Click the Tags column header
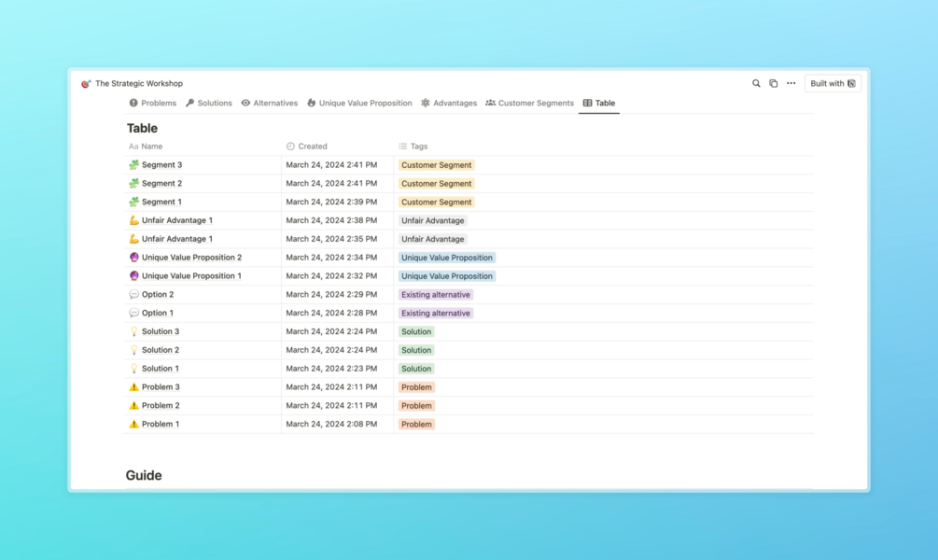Viewport: 938px width, 560px height. tap(413, 146)
